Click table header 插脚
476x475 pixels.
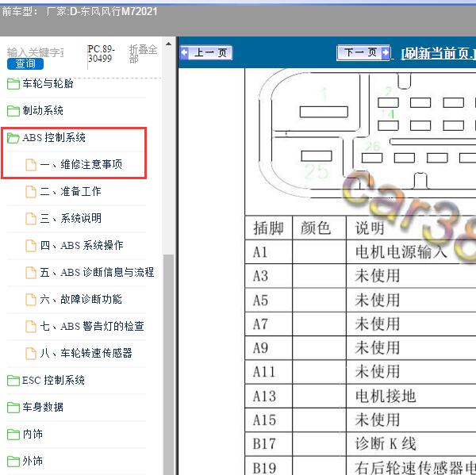point(268,228)
